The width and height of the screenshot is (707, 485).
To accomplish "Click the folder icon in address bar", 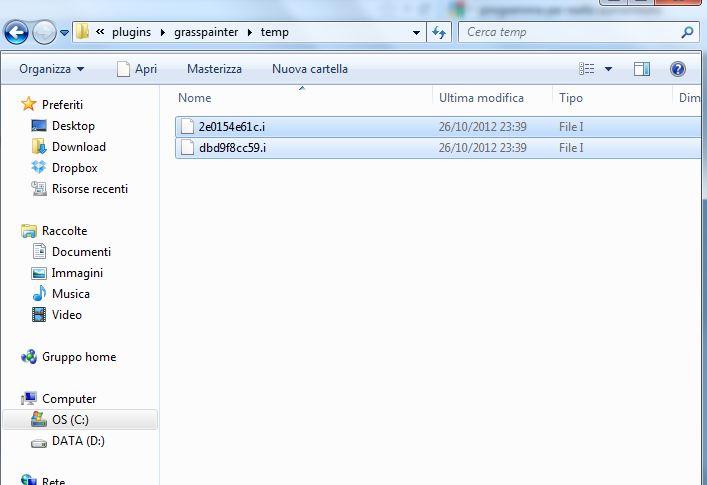I will tap(83, 32).
